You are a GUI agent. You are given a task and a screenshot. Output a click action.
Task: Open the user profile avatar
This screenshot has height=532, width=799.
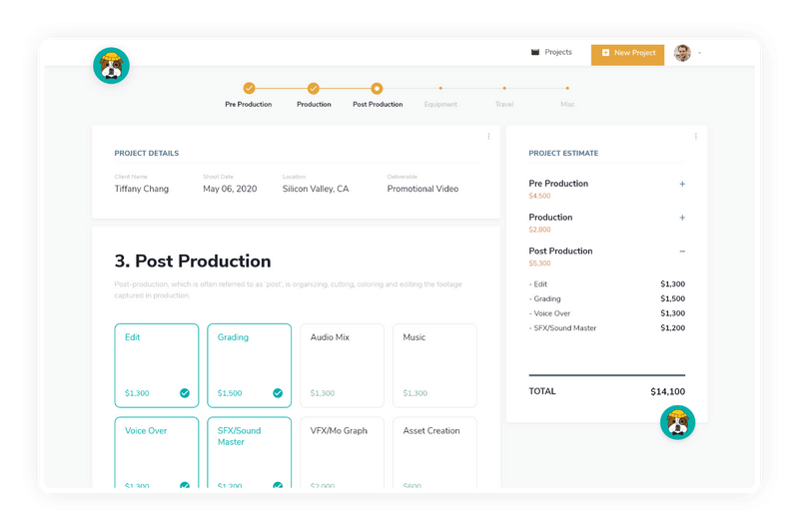point(682,53)
